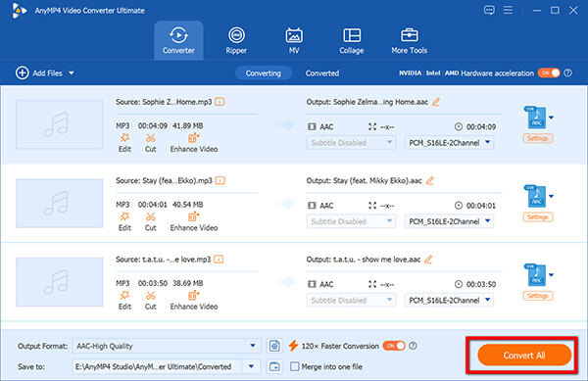
Task: Expand format arrow for Stay output
Action: [x=551, y=196]
